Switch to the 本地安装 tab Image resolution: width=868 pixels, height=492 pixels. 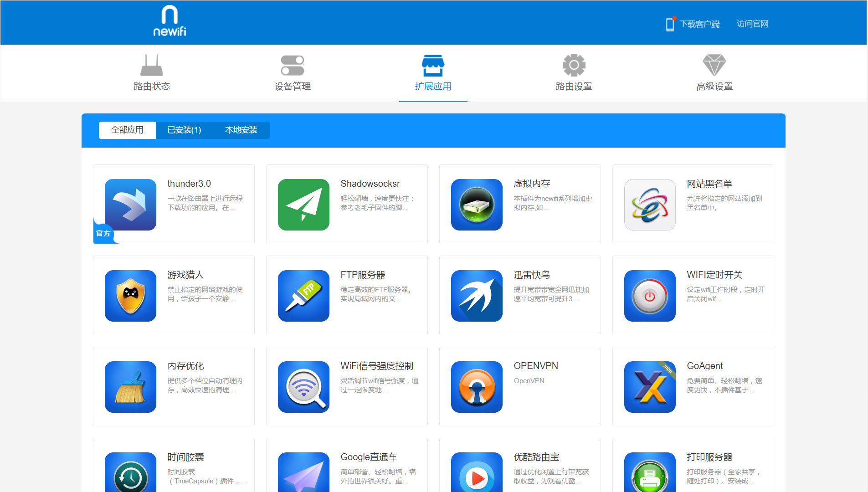(x=241, y=130)
